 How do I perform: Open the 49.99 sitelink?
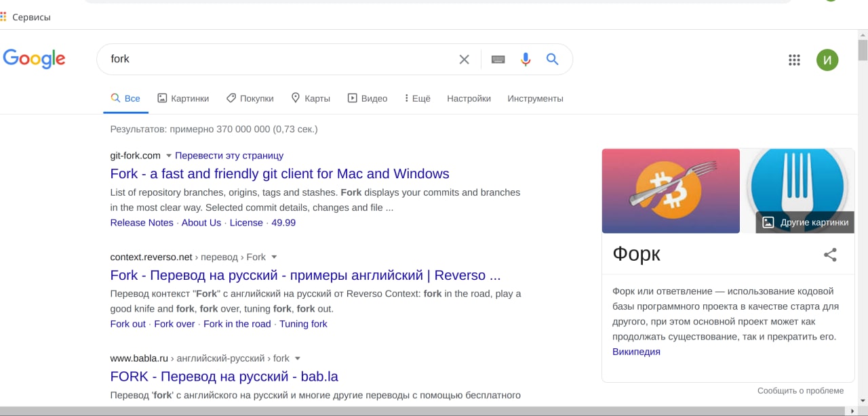click(x=283, y=222)
